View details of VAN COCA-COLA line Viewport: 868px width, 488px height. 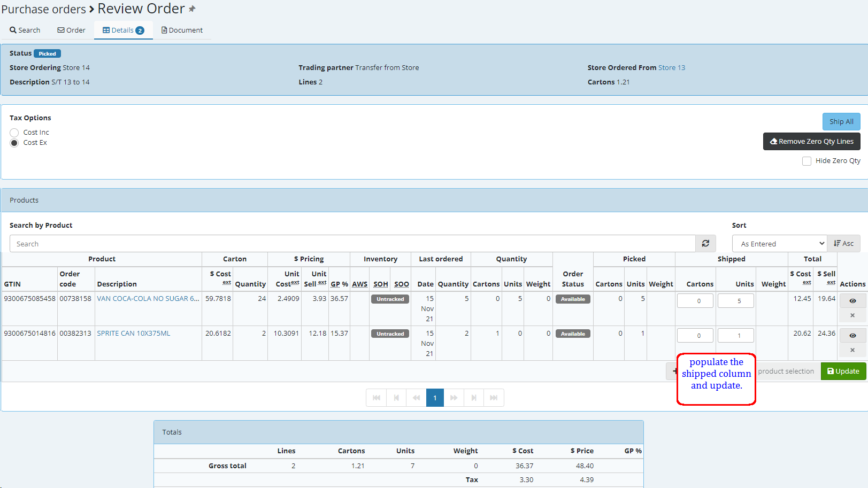[x=852, y=301]
